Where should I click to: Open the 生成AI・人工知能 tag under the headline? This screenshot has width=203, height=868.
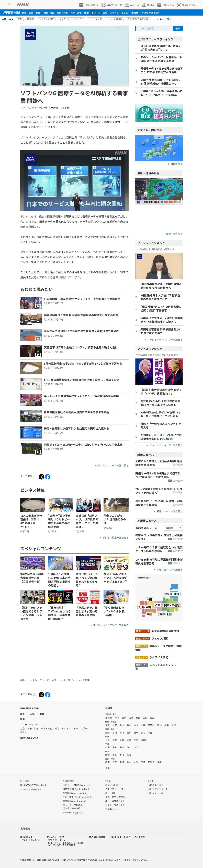click(x=60, y=108)
